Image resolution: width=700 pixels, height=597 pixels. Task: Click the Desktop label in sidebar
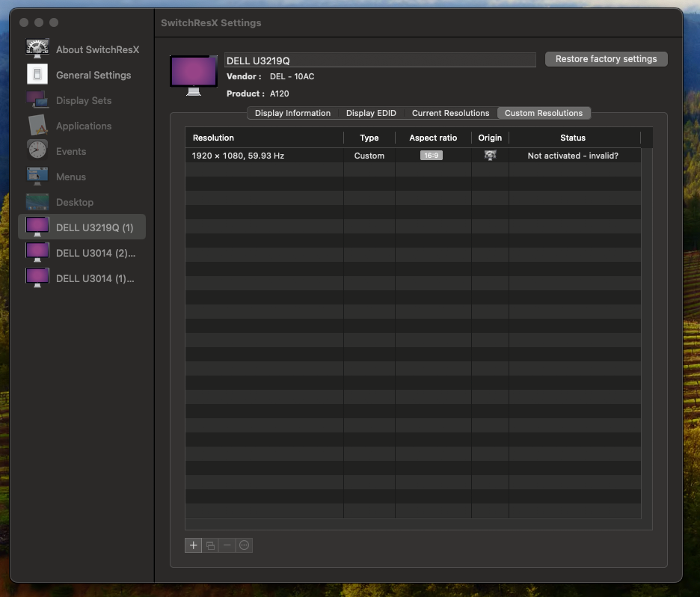[x=75, y=202]
